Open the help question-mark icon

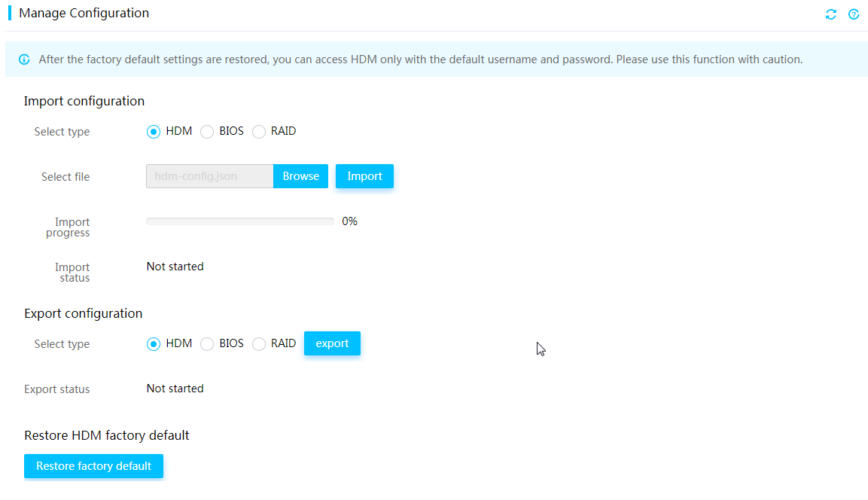click(854, 14)
